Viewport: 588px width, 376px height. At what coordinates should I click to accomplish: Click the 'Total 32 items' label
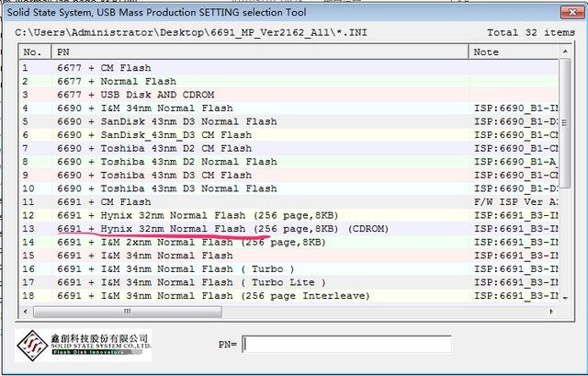[531, 33]
